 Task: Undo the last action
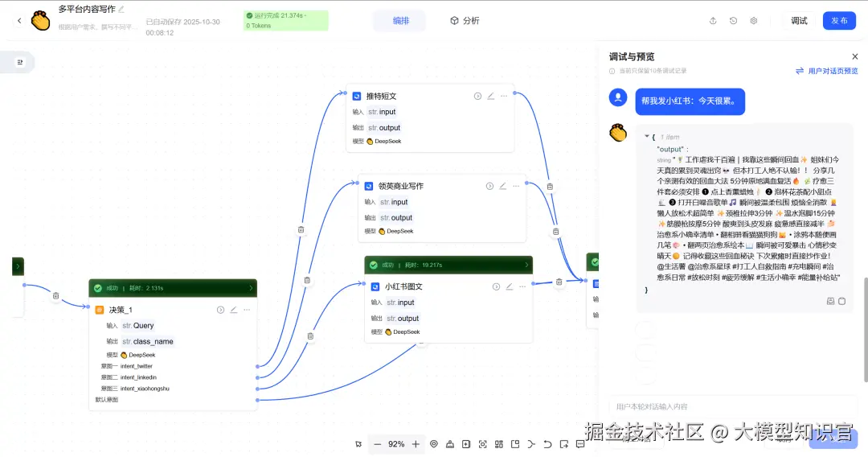coord(547,444)
